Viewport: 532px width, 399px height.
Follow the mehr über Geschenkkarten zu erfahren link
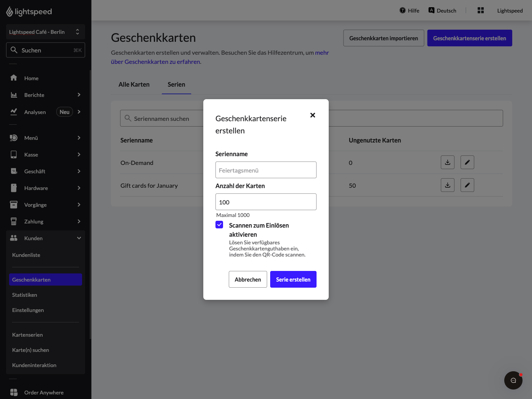point(156,62)
